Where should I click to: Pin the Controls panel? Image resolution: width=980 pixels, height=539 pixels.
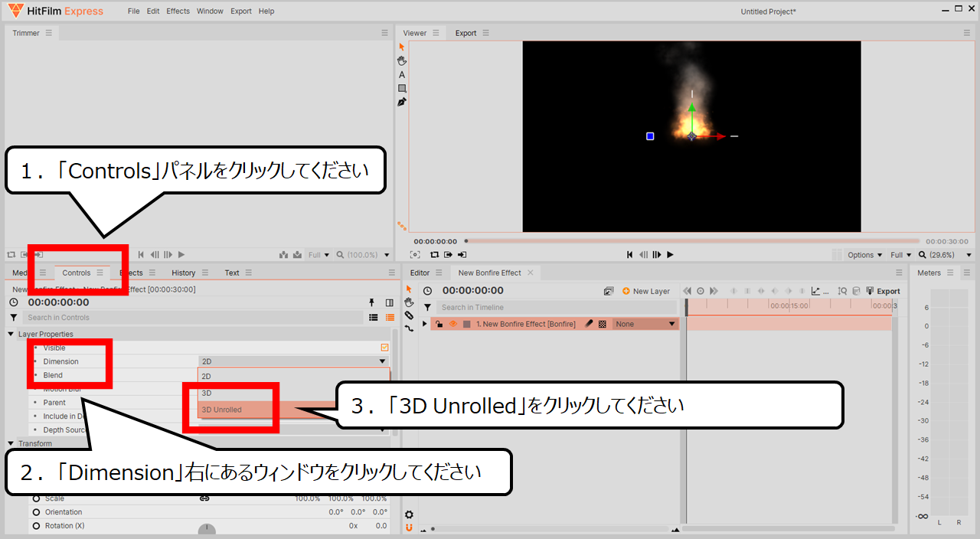pos(373,302)
